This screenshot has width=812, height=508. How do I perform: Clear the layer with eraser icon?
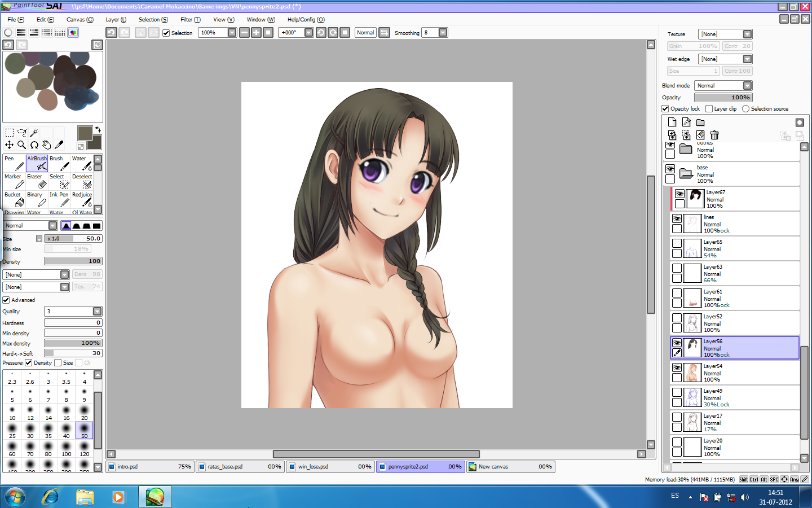click(700, 135)
